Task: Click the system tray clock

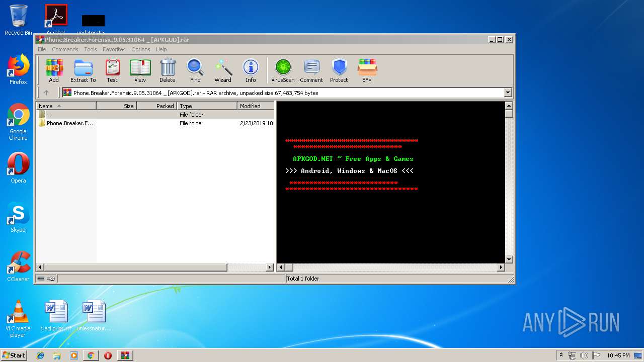Action: (618, 355)
